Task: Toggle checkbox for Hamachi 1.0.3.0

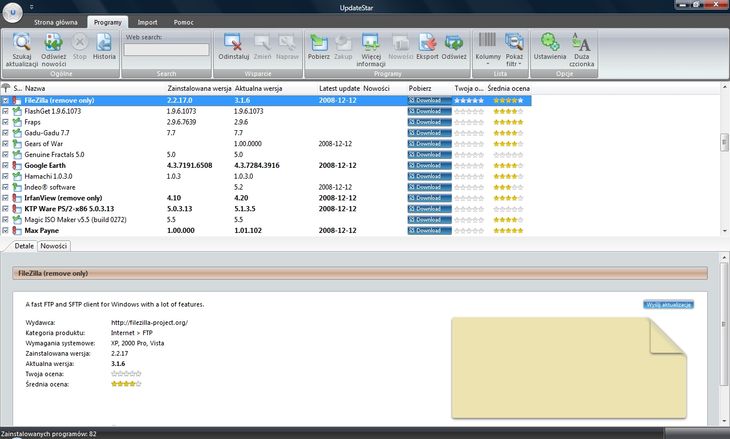Action: [6, 176]
